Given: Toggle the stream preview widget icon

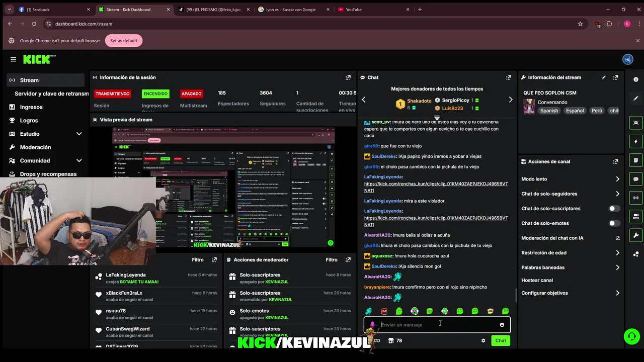Looking at the screenshot, I should (x=636, y=123).
